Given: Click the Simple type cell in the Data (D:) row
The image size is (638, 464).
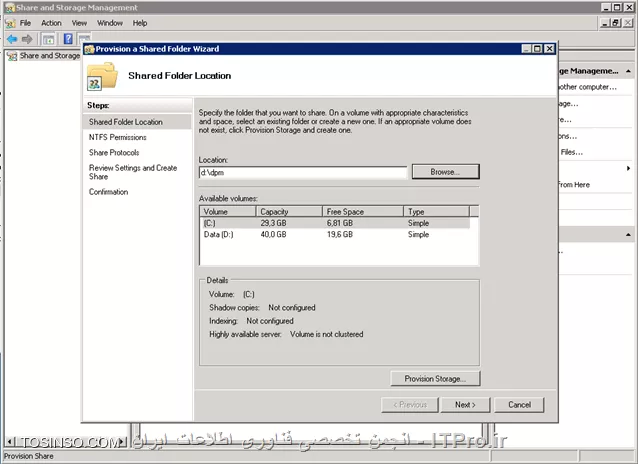Looking at the screenshot, I should (x=418, y=234).
